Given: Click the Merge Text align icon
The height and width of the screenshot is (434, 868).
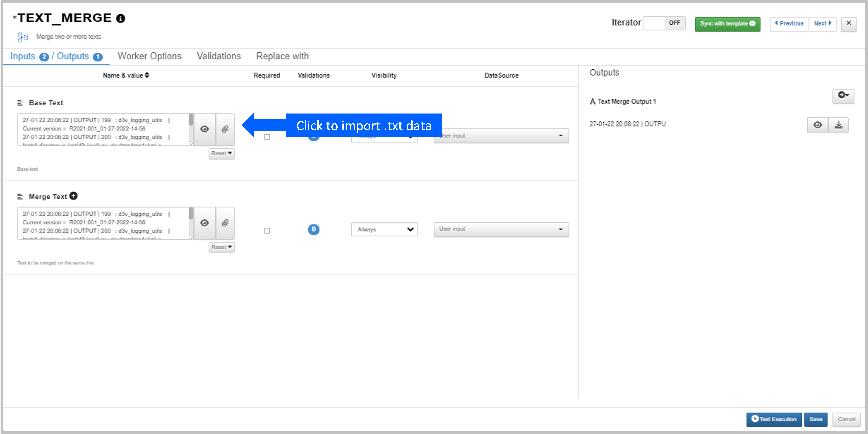Looking at the screenshot, I should (x=20, y=197).
